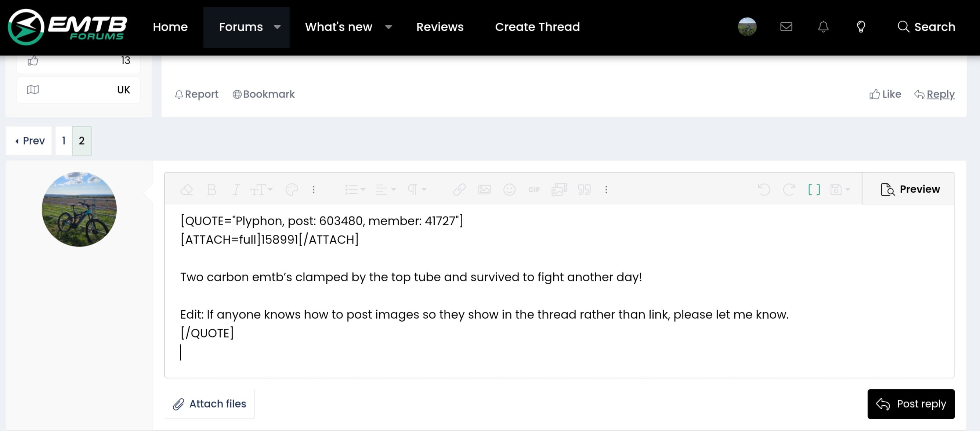Click the profile avatar beside the editor
Viewport: 980px width, 431px height.
79,209
